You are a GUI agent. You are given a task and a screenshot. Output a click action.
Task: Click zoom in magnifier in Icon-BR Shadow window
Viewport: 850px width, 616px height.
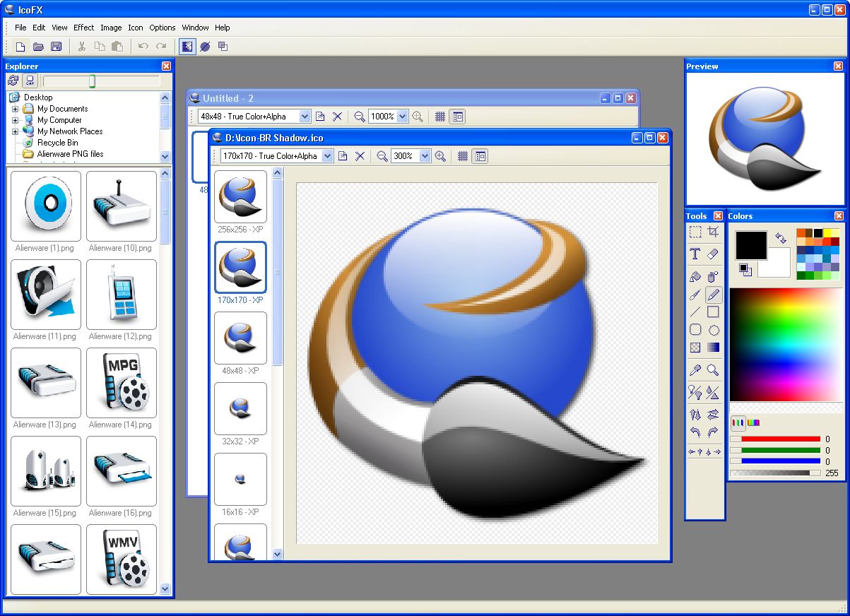[440, 156]
